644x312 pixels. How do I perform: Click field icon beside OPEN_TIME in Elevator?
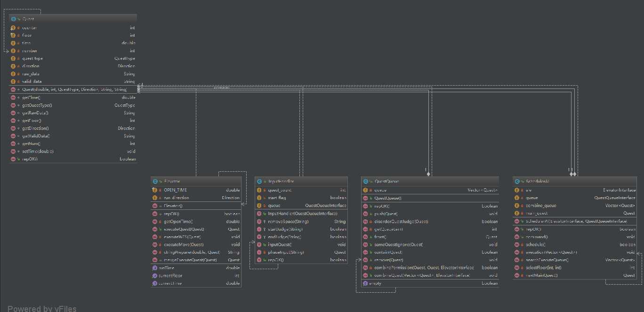click(x=155, y=190)
